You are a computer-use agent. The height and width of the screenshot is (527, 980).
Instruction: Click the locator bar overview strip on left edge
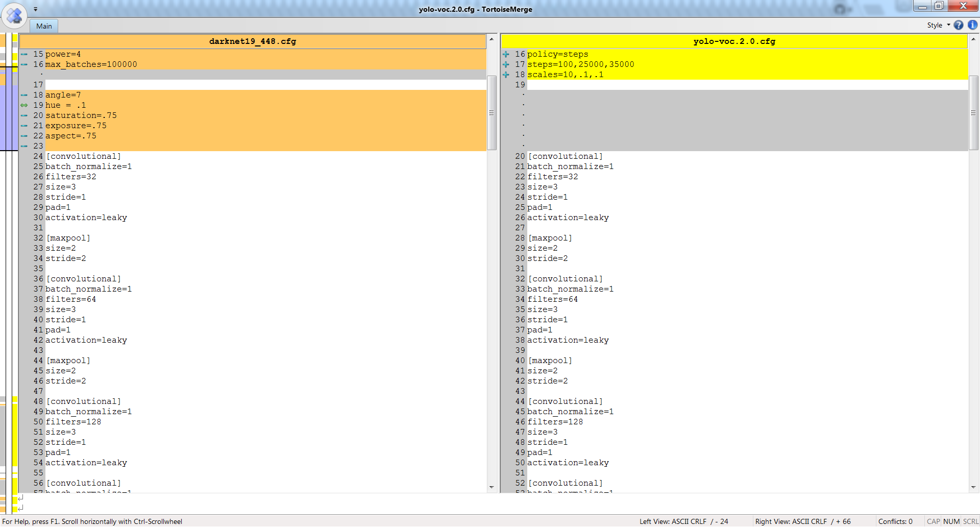click(9, 273)
